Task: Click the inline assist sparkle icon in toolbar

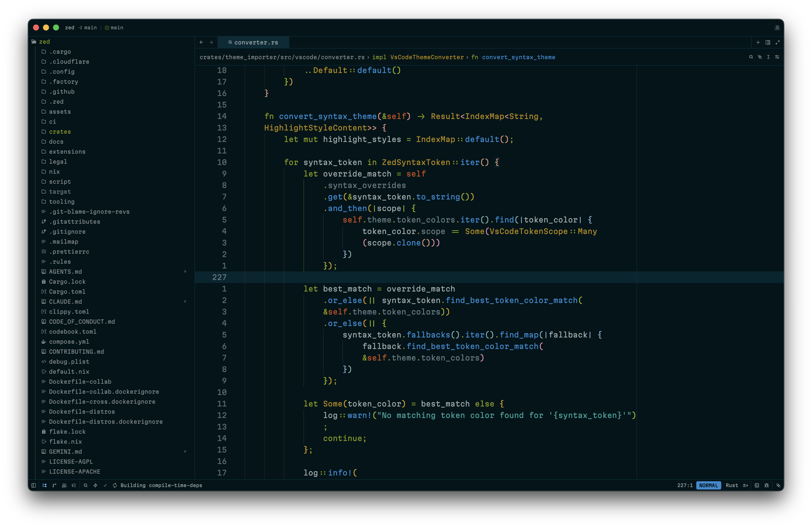Action: [760, 57]
